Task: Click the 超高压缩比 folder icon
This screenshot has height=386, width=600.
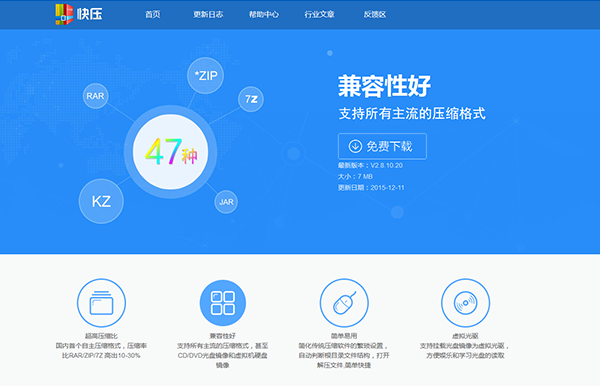Action: 101,303
